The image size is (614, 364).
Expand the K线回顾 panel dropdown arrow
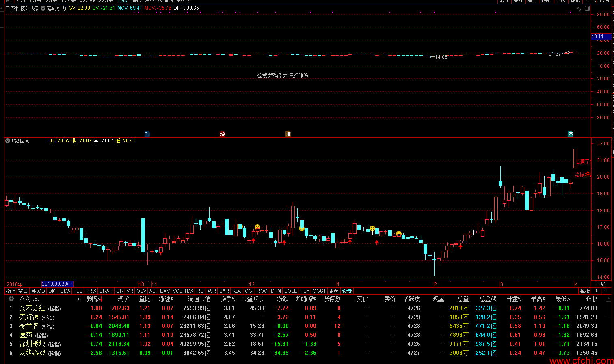[x=8, y=141]
